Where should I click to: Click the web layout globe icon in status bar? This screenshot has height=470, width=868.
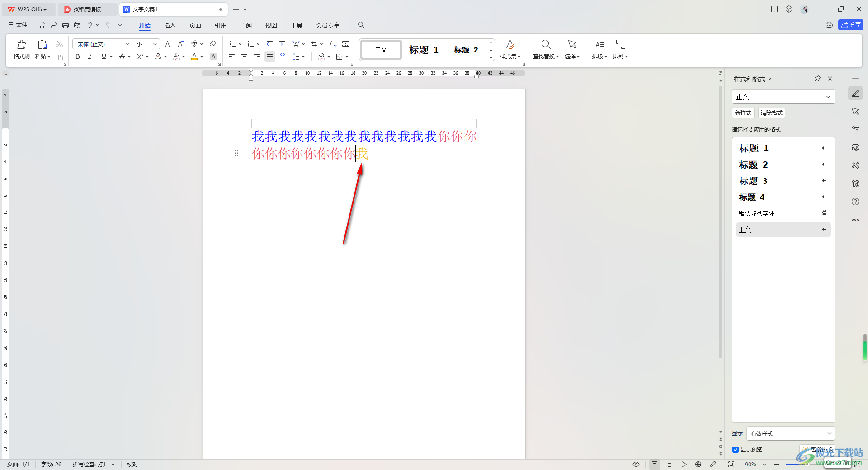pos(698,464)
